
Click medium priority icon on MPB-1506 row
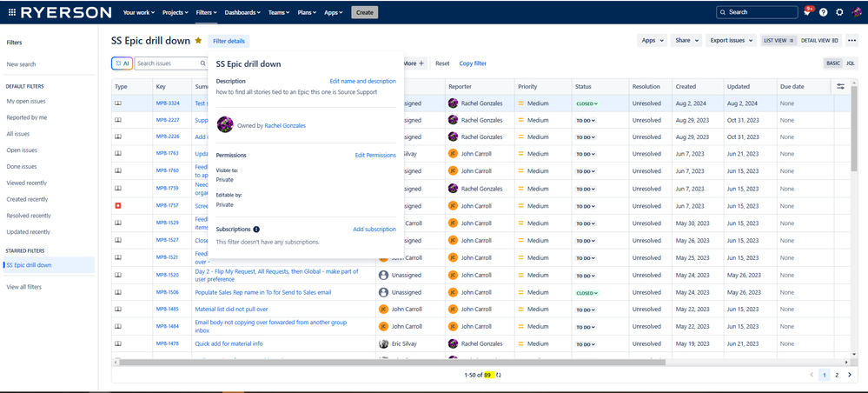[521, 292]
